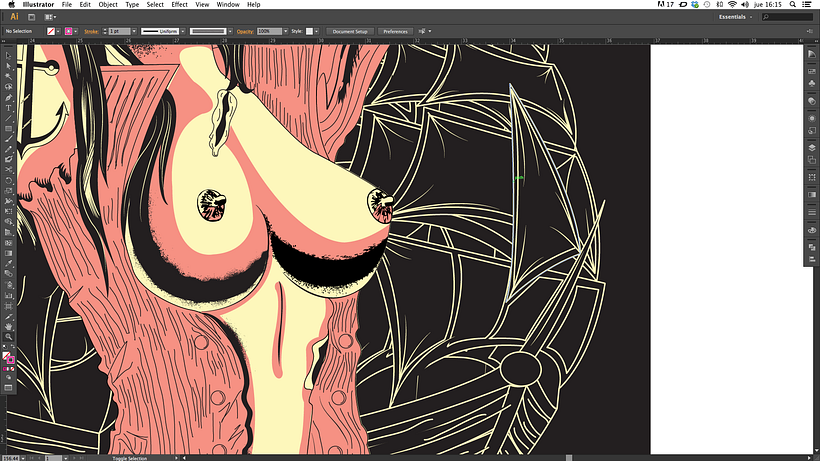Image resolution: width=820 pixels, height=461 pixels.
Task: Set paint to None in toolbox
Action: coord(13,369)
